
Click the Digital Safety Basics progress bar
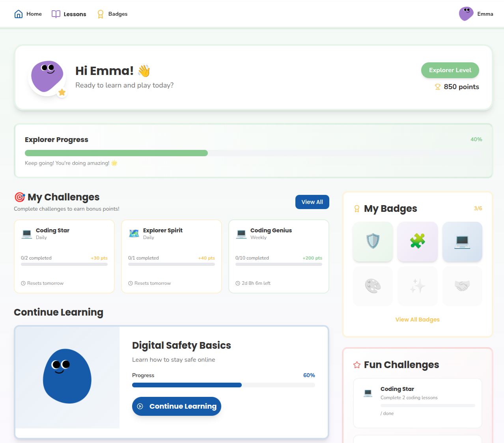pyautogui.click(x=223, y=385)
